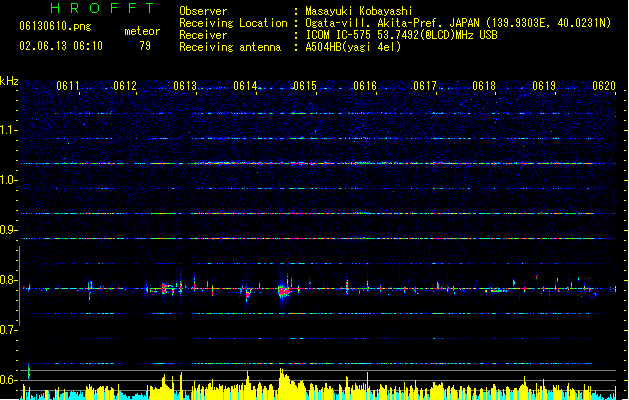Screen dimensions: 629x400
Task: Click the receiver text ICOM IC-575 53.7492 MHz USB
Action: pos(401,35)
